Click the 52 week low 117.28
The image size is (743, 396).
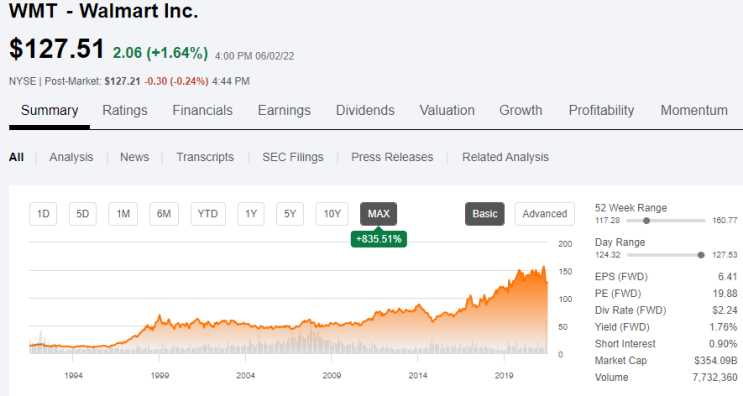point(607,220)
